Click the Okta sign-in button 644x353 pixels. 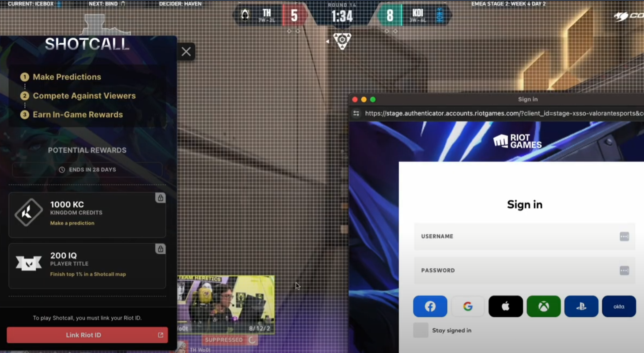click(x=619, y=307)
